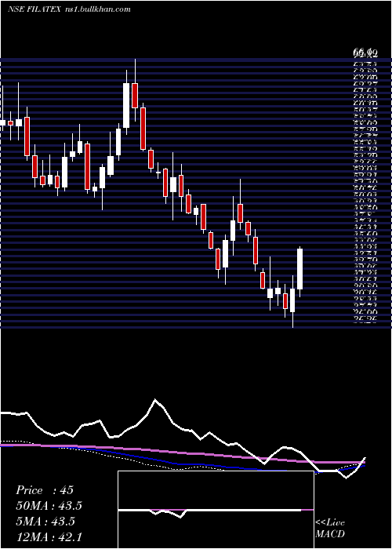Click the '5MA : 43.5' label

click(x=45, y=522)
